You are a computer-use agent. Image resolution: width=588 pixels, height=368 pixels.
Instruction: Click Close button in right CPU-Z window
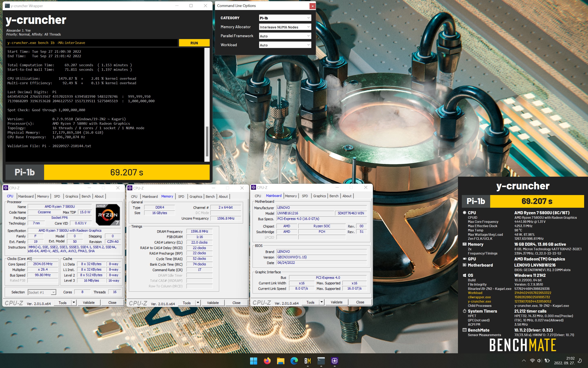(360, 302)
